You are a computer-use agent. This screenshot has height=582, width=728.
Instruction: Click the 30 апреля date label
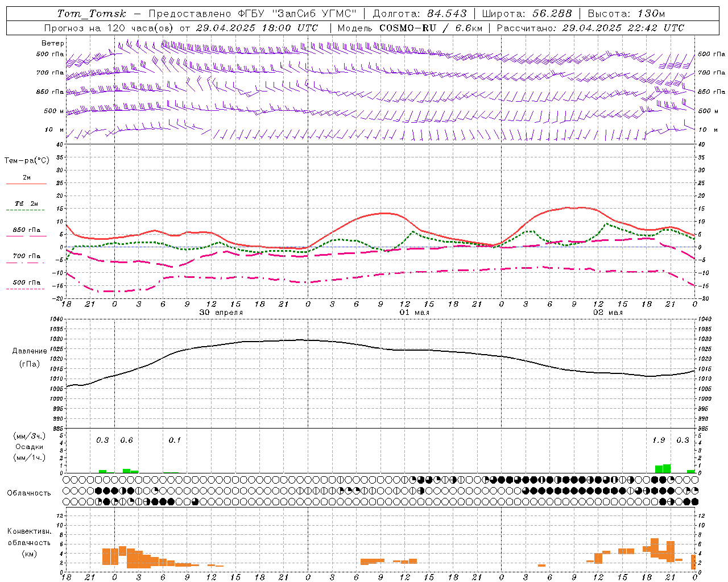(221, 313)
